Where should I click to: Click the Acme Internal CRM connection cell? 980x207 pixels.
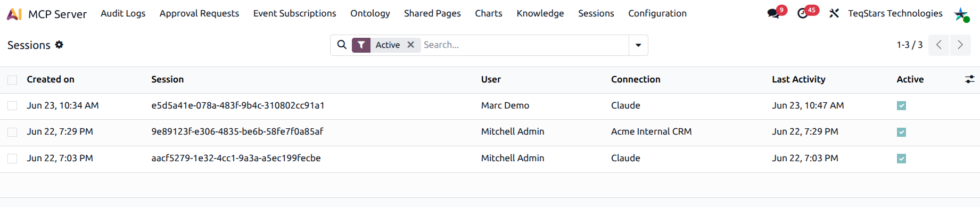click(x=651, y=131)
